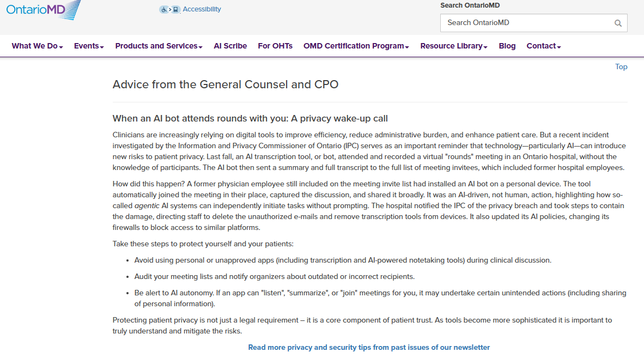
Task: Click the Advice from the General Counsel heading
Action: [x=225, y=84]
